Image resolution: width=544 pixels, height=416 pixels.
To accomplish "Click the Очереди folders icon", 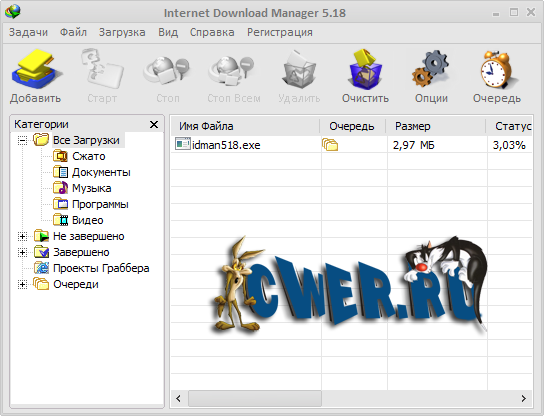I will click(x=41, y=284).
